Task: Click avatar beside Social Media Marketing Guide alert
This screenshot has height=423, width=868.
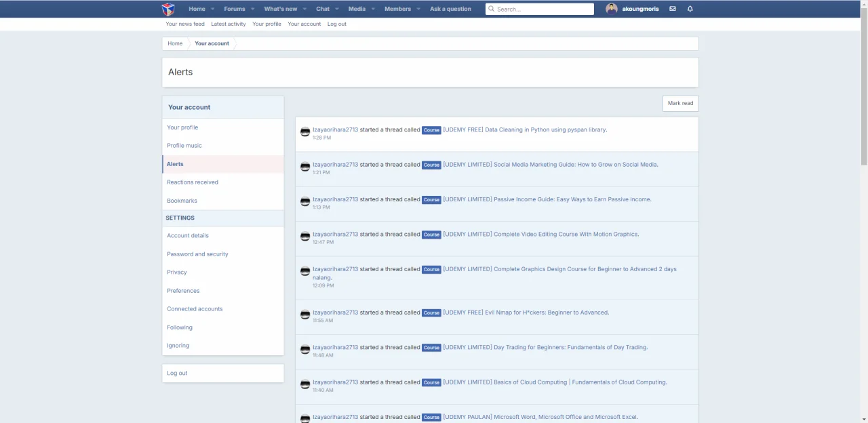Action: point(305,166)
